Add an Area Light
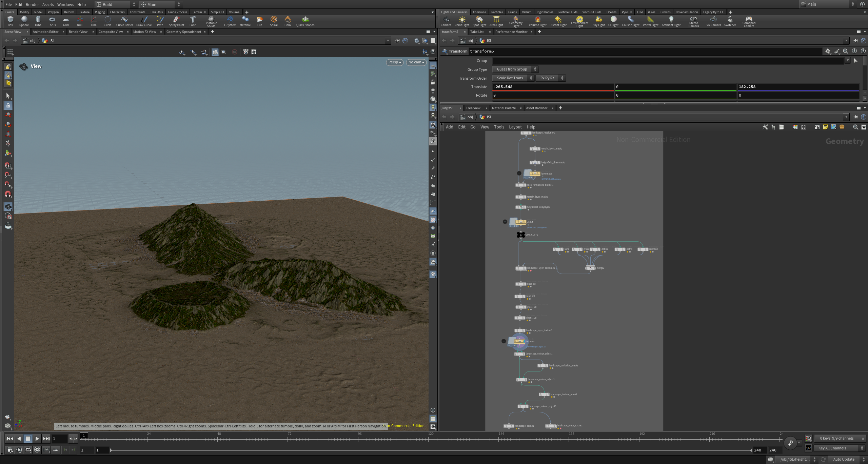The image size is (868, 464). 496,21
